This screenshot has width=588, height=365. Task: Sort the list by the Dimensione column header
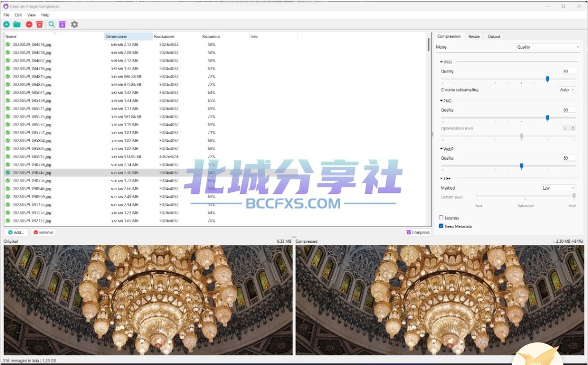128,37
